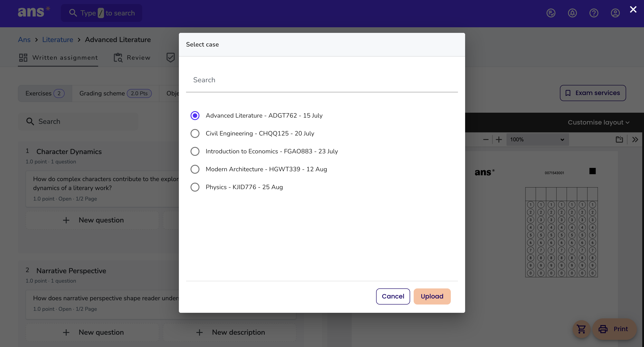Open the Narrative Perspective exercise title
This screenshot has height=347, width=644.
point(71,271)
